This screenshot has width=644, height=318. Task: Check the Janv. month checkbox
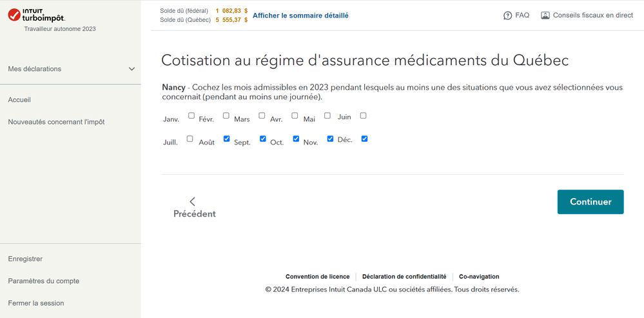pos(191,116)
